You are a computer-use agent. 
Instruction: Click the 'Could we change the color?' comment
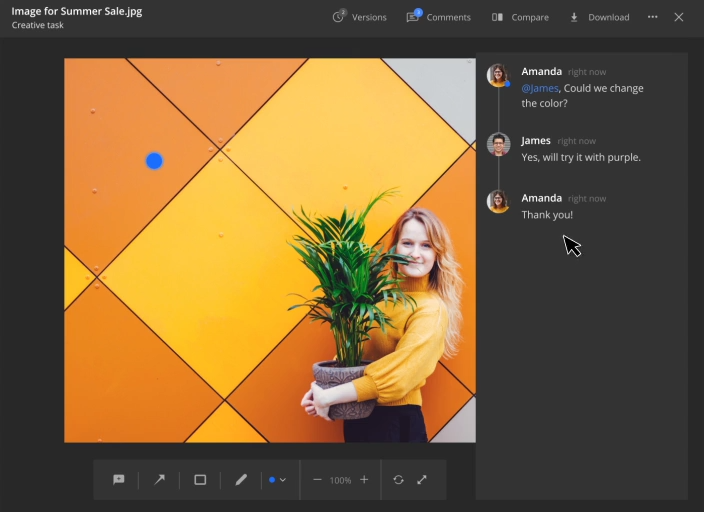click(x=582, y=96)
